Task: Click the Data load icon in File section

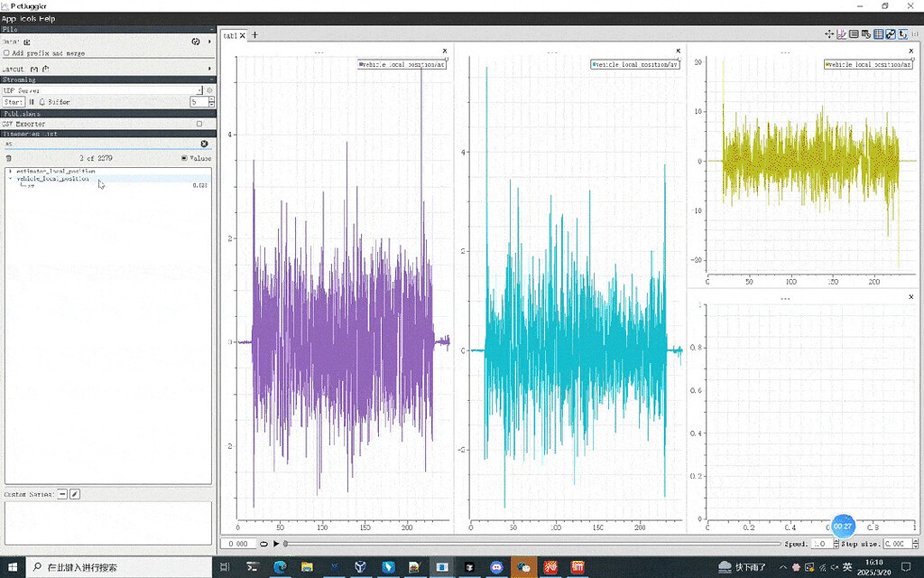Action: click(x=26, y=42)
